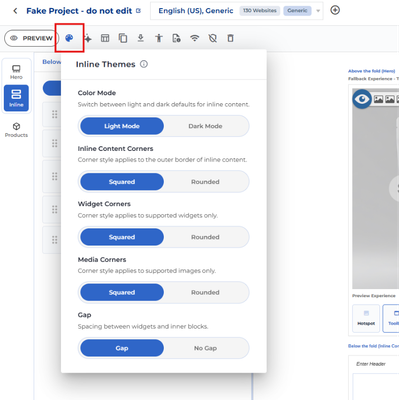399x400 pixels.
Task: Click the Enter Header input field
Action: 376,364
